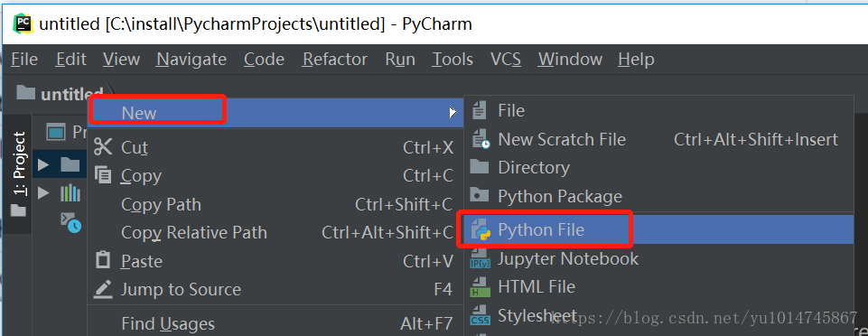This screenshot has height=336, width=868.
Task: Open the Code menu
Action: pyautogui.click(x=264, y=60)
